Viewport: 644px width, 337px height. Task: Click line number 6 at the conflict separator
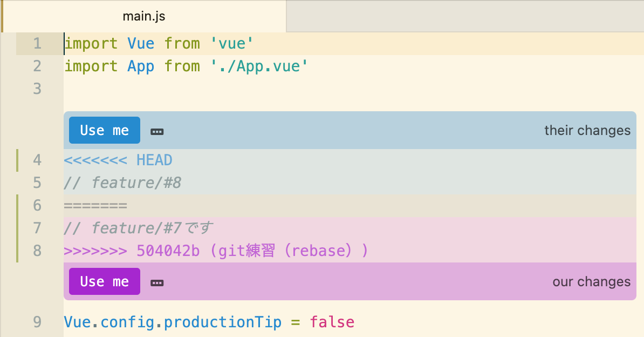(37, 205)
